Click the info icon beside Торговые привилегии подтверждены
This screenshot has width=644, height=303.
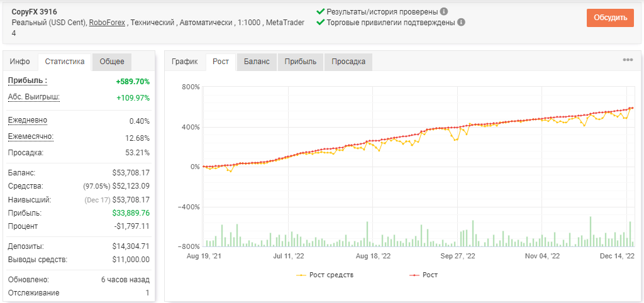461,22
